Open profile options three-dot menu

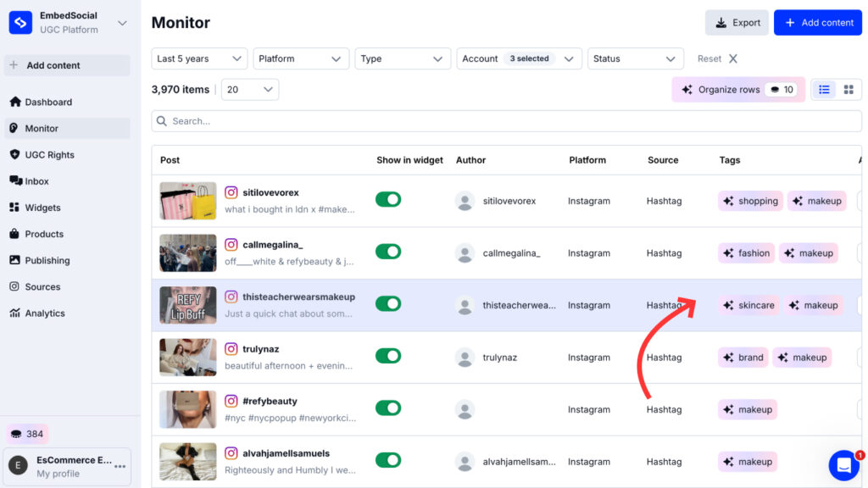120,467
